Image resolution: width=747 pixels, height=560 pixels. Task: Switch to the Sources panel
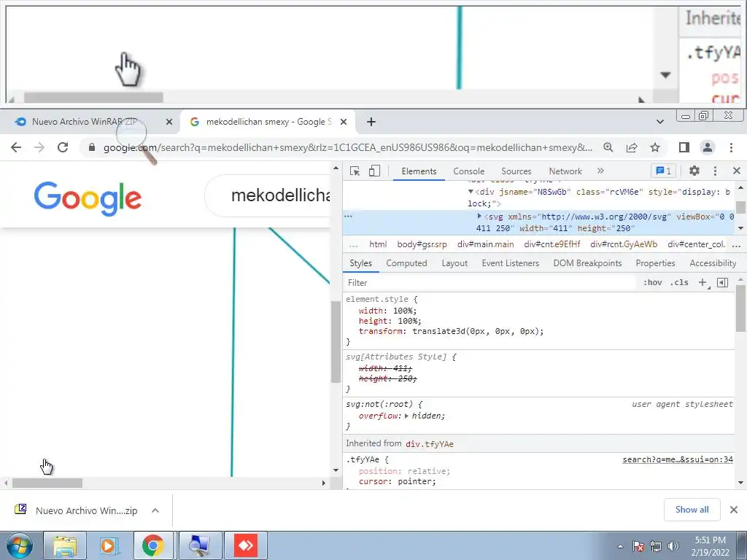pyautogui.click(x=516, y=171)
